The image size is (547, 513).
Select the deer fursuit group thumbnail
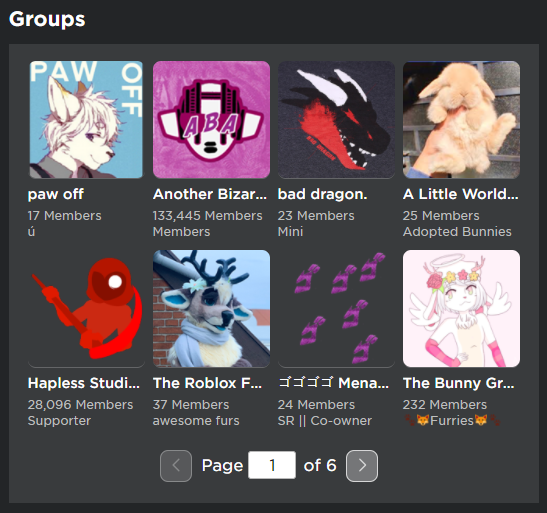pyautogui.click(x=211, y=309)
